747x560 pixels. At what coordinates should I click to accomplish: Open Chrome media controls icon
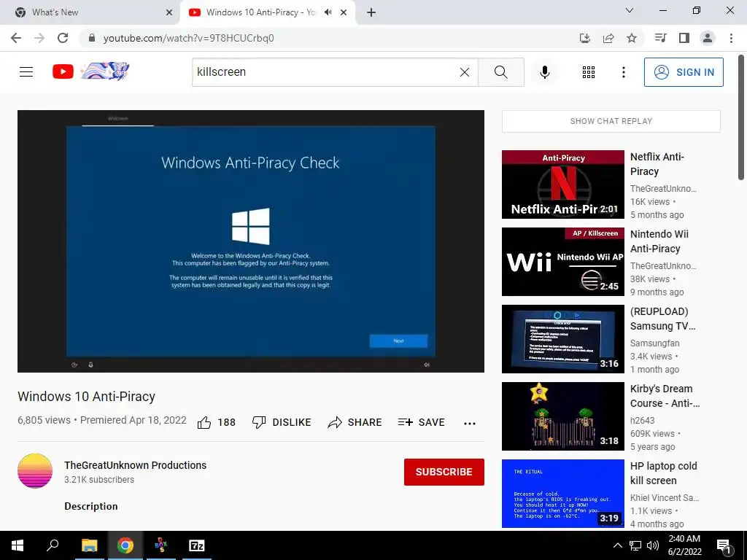(x=660, y=38)
